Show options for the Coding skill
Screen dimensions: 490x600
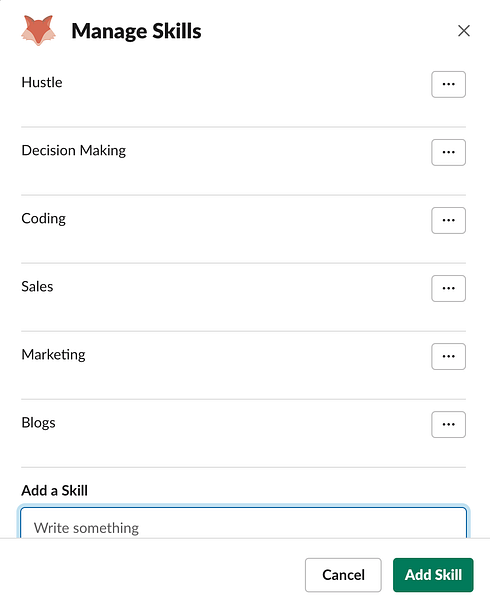click(x=448, y=220)
